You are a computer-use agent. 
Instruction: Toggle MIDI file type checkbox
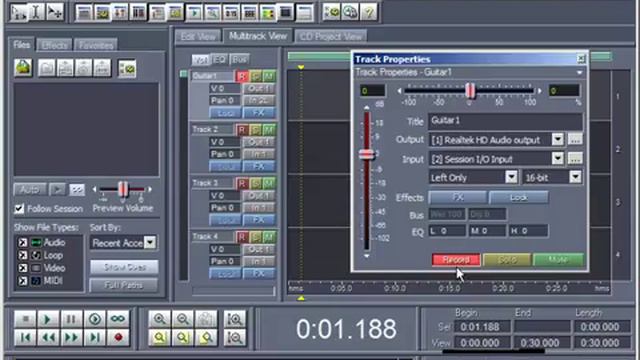point(23,281)
